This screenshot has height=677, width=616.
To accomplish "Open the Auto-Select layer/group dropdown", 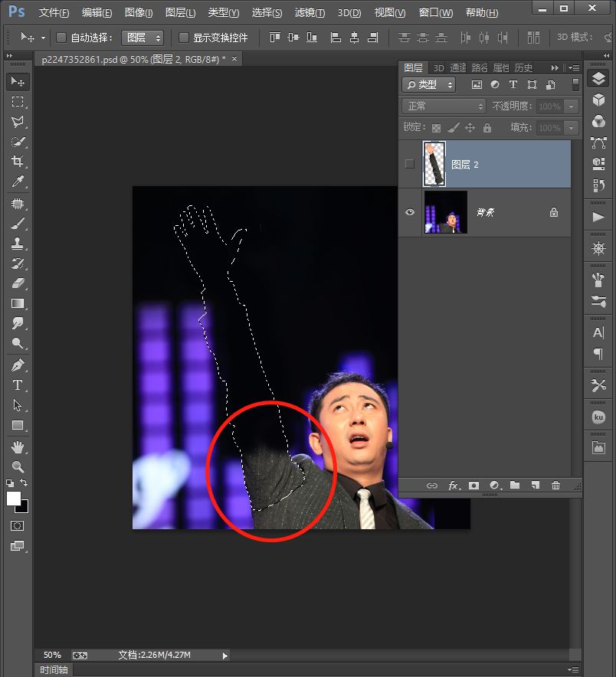I will click(143, 38).
